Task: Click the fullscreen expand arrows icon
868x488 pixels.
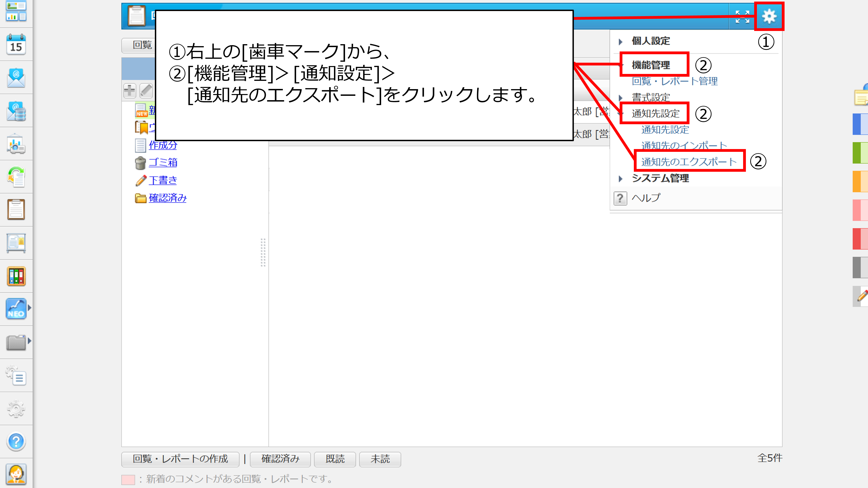Action: click(742, 17)
